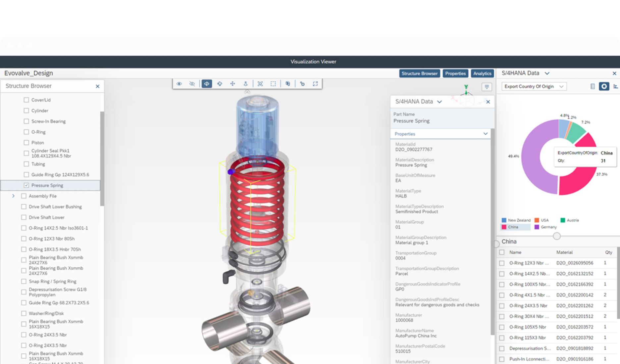
Task: Open the Structure Browser tab button
Action: coord(419,73)
